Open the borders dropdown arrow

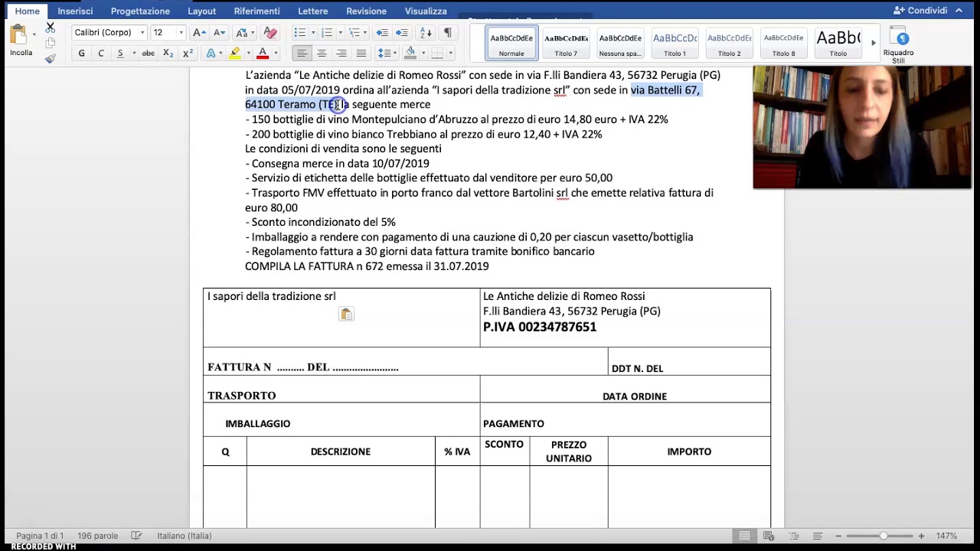(450, 53)
